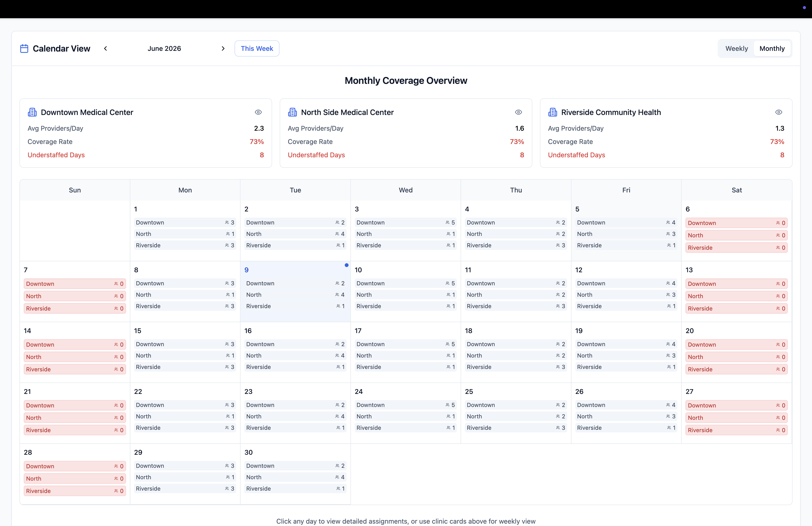This screenshot has height=526, width=812.
Task: Click the people icon in Riverside row June 3
Action: (x=448, y=245)
